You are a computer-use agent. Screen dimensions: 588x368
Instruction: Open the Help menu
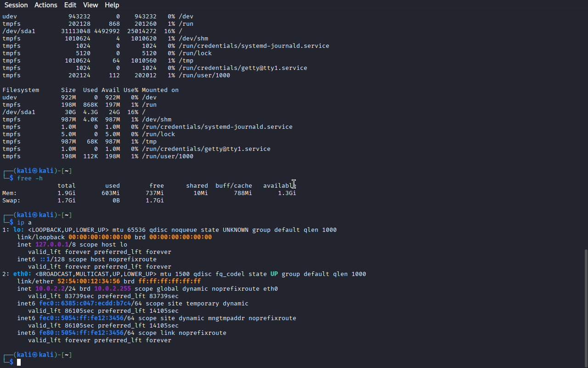coord(112,5)
